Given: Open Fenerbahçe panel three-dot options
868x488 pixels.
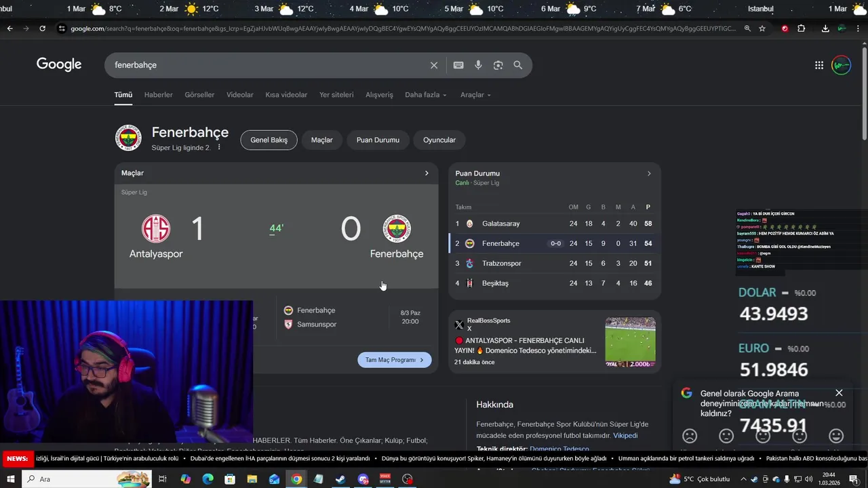Looking at the screenshot, I should point(219,147).
